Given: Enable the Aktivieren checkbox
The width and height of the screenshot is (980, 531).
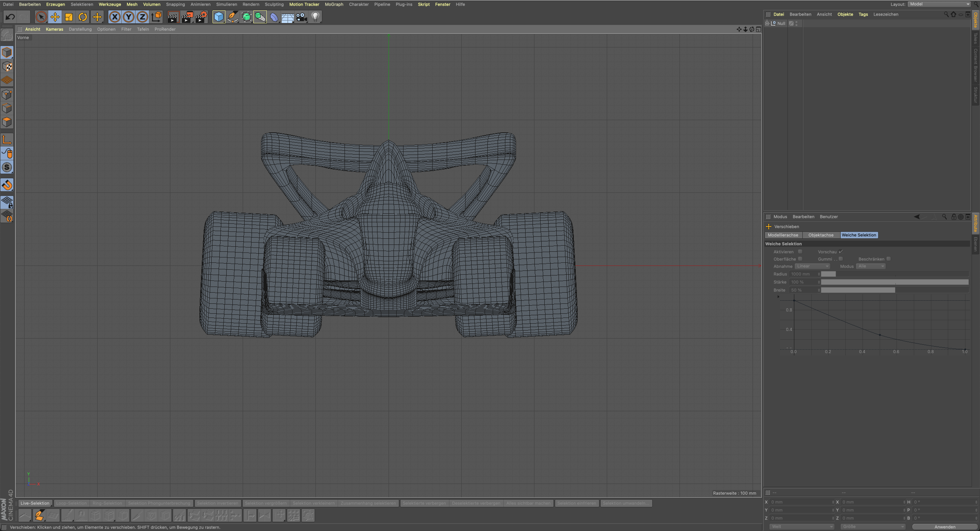Looking at the screenshot, I should (800, 252).
